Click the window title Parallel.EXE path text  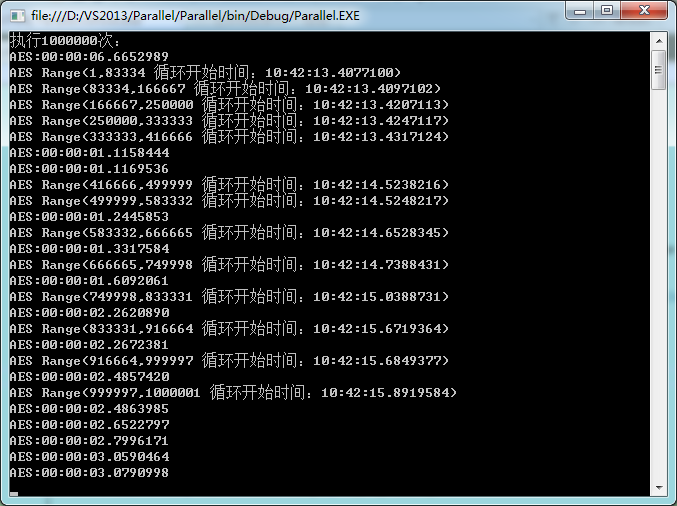pos(195,16)
